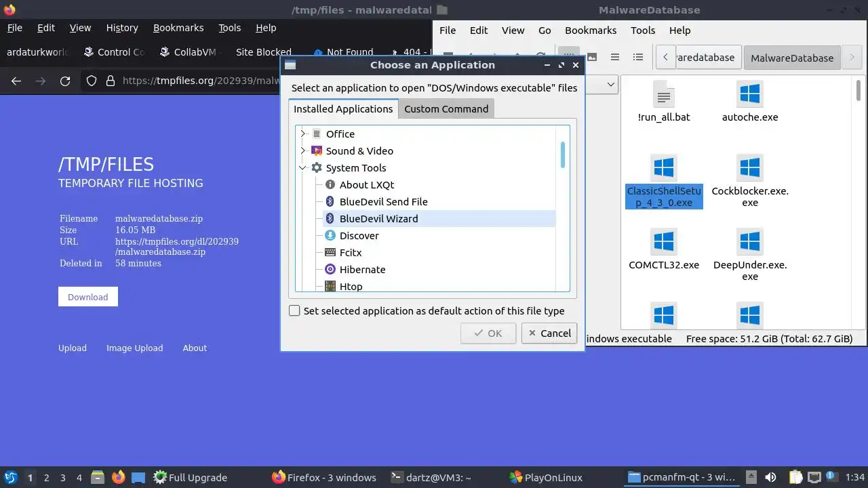This screenshot has height=488, width=868.
Task: Launch Firefox from the taskbar quick launch
Action: click(x=118, y=477)
